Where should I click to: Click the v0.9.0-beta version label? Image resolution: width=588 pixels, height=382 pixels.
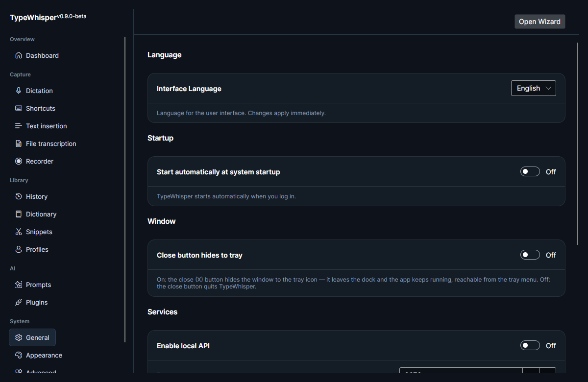[72, 16]
